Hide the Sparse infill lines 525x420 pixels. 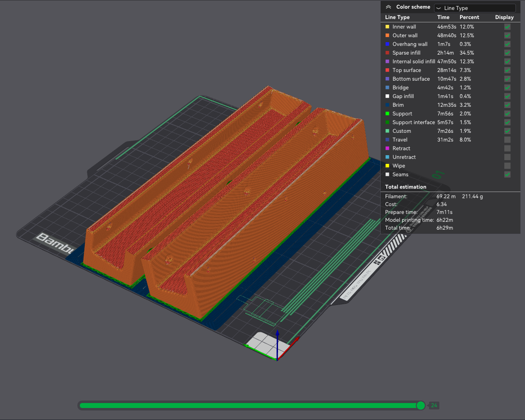pyautogui.click(x=507, y=53)
